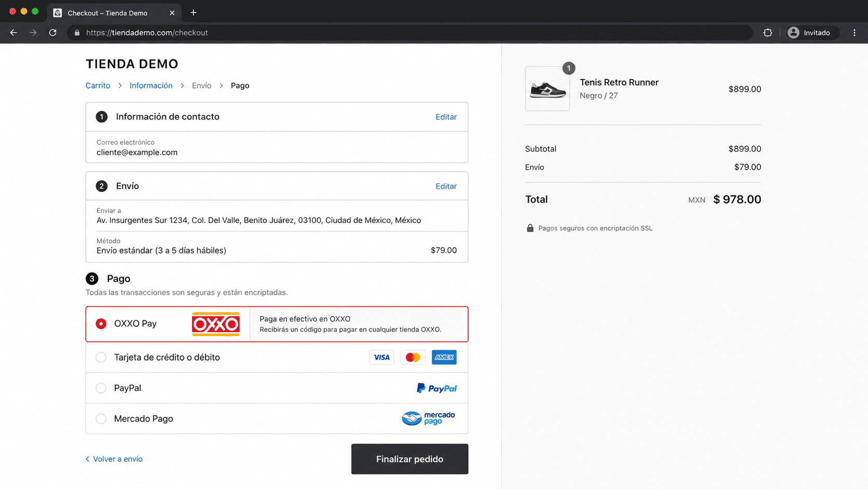Image resolution: width=868 pixels, height=489 pixels.
Task: Open the browser extensions puzzle icon
Action: coord(768,33)
